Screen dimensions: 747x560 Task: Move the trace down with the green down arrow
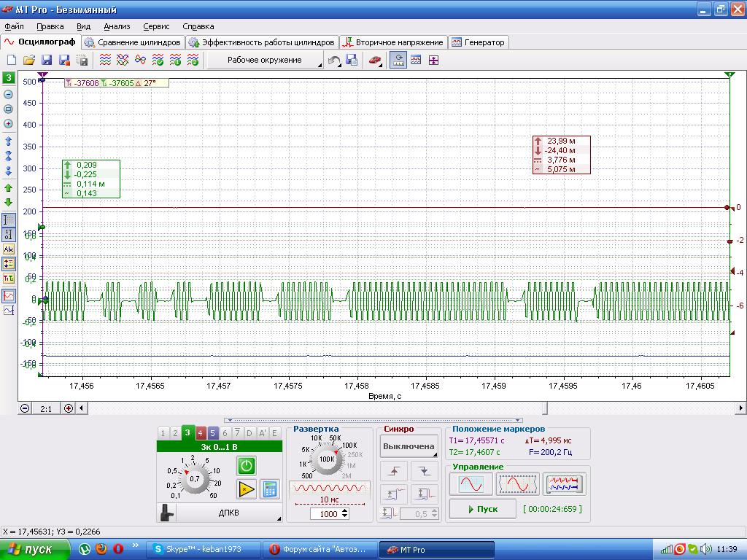[x=8, y=202]
